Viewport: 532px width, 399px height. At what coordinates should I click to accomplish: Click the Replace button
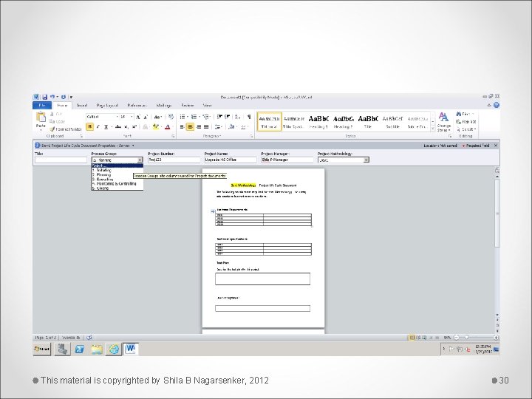tap(466, 121)
